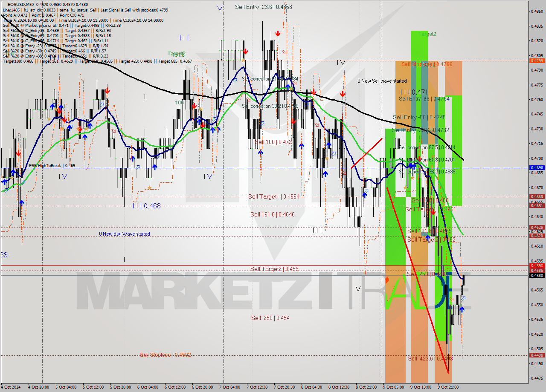
Task: Click the 'Sell Target1 | 0.4664' label
Action: (x=274, y=196)
